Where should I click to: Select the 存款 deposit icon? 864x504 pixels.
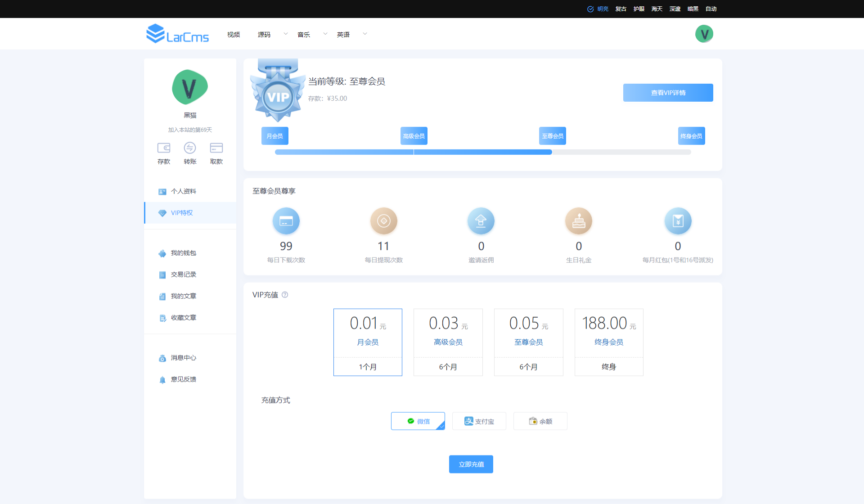click(x=164, y=153)
